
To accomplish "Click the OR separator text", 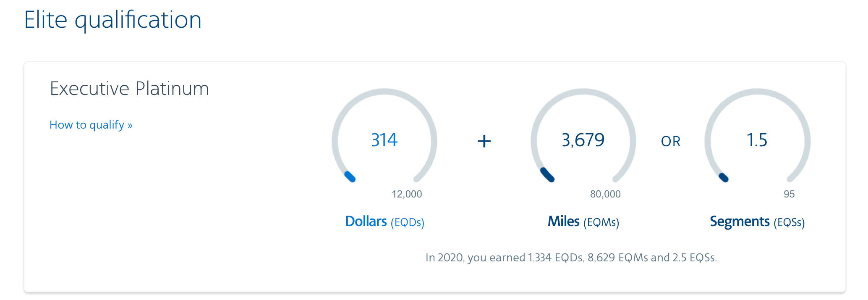I will click(x=670, y=142).
